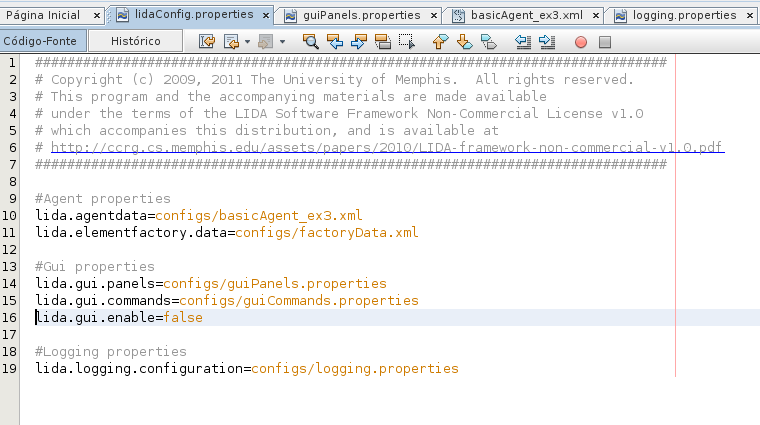This screenshot has width=760, height=425.
Task: Click the Find Selection magnifier icon
Action: [x=311, y=41]
